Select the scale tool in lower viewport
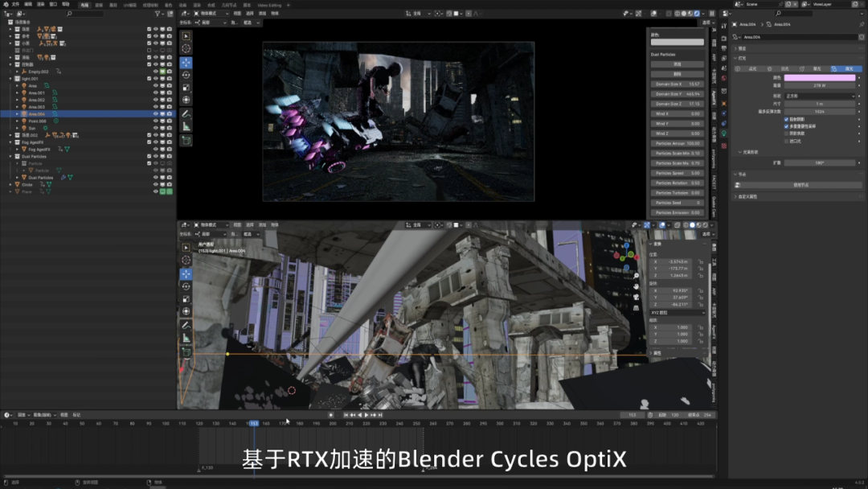This screenshot has width=868, height=489. tap(186, 299)
